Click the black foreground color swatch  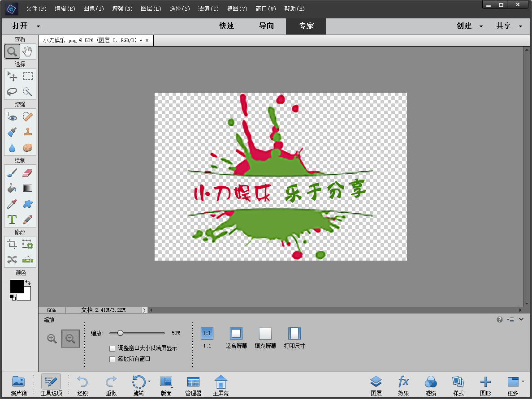click(17, 287)
